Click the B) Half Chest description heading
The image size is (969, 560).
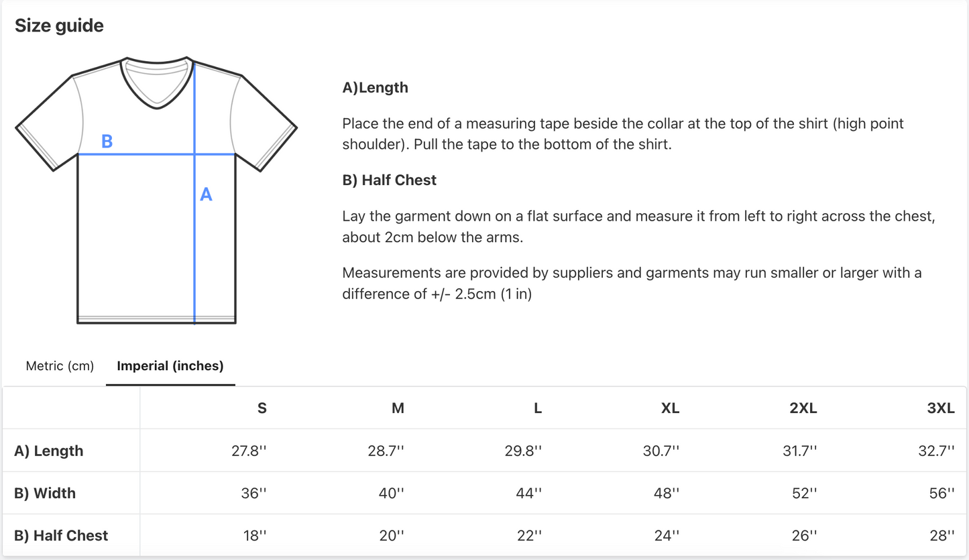tap(389, 180)
